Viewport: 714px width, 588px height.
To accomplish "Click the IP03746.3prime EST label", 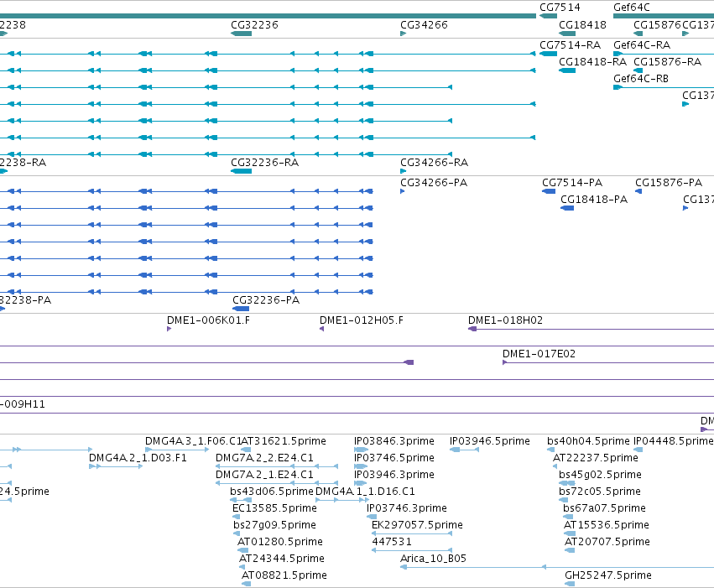I will pyautogui.click(x=407, y=508).
